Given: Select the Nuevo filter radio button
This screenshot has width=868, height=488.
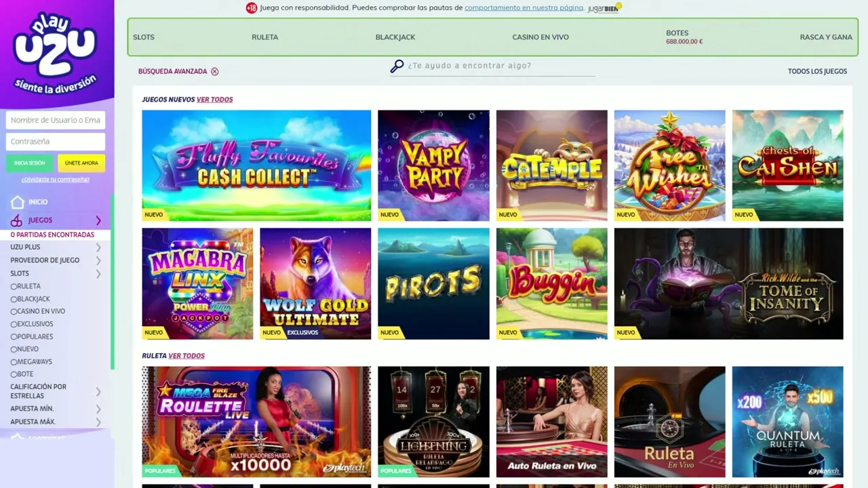Looking at the screenshot, I should click(x=14, y=349).
